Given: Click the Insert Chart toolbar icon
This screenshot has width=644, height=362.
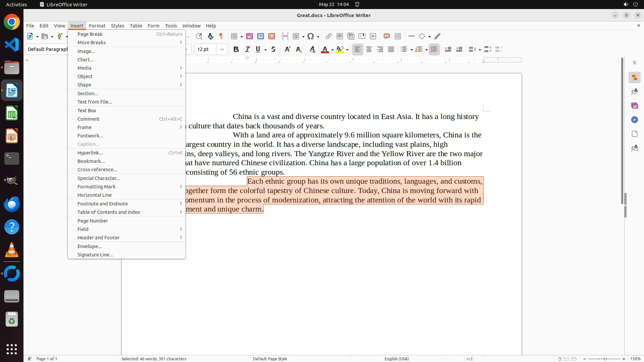Looking at the screenshot, I should [x=261, y=36].
